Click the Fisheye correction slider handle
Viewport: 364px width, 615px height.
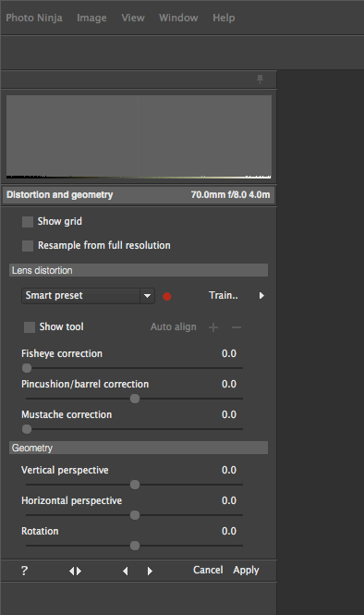(x=27, y=368)
